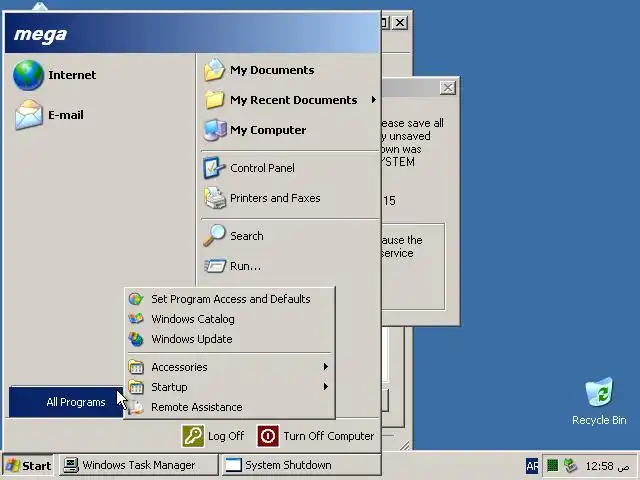This screenshot has height=480, width=640.
Task: Select the Remote Assistance menu entry
Action: (230, 407)
